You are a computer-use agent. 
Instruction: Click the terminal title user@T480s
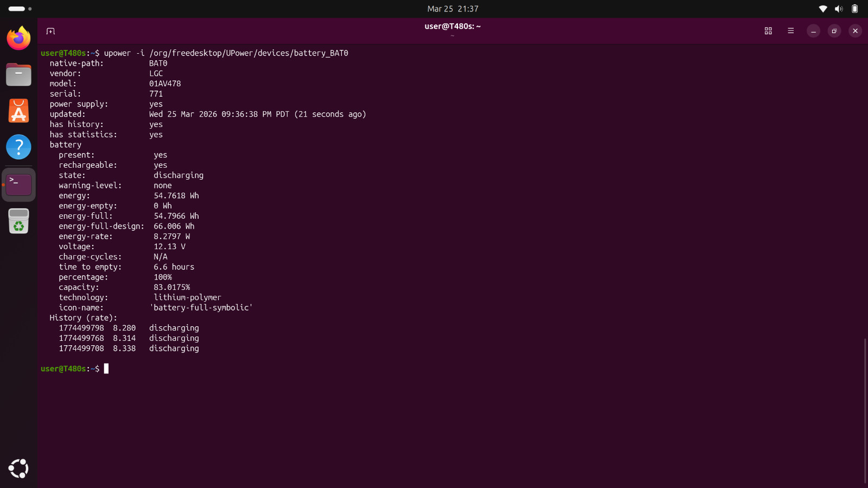[x=452, y=26]
